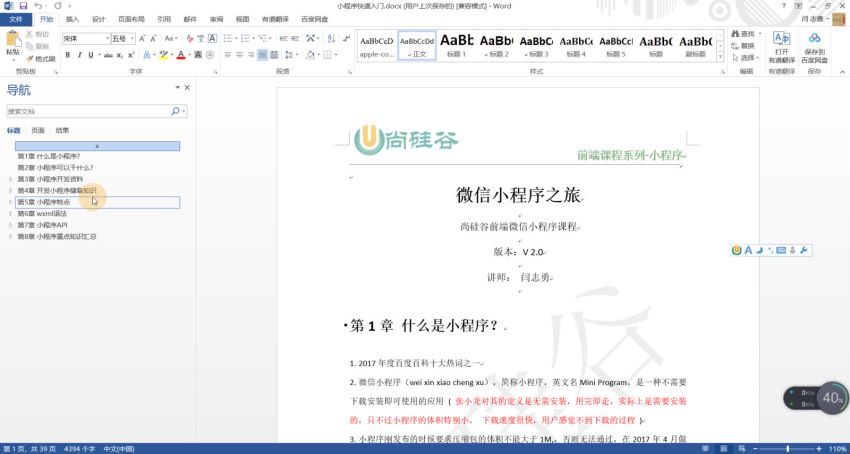Screen dimensions: 850x454
Task: Shrink font size with the shrink-font icon
Action: (x=153, y=39)
